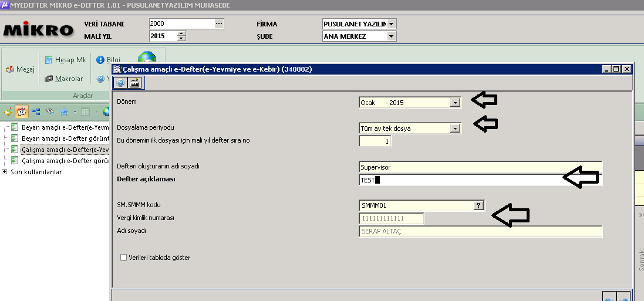Click the MALİ YIL field showing 2015
Image resolution: width=644 pixels, height=301 pixels.
[x=163, y=36]
